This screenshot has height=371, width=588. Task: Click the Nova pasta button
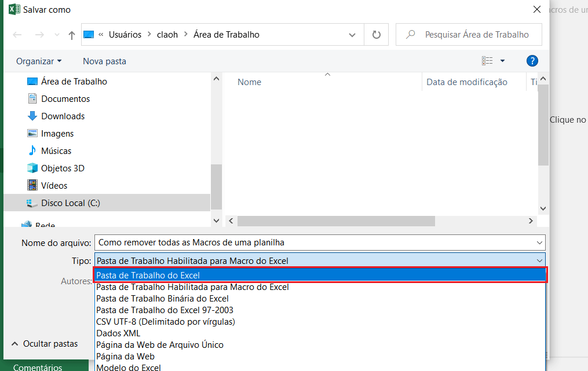[104, 61]
